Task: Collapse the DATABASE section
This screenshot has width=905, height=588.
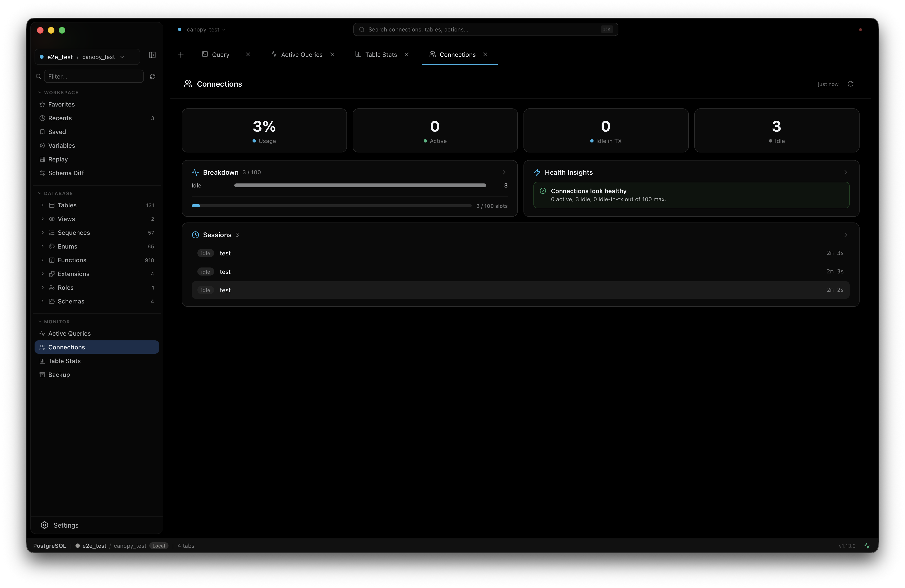Action: pyautogui.click(x=40, y=193)
